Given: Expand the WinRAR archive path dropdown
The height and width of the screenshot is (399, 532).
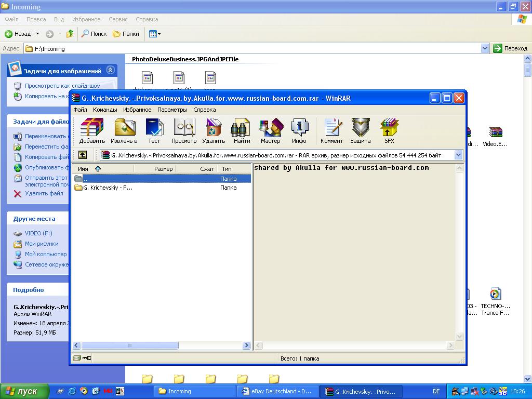Looking at the screenshot, I should click(x=458, y=155).
